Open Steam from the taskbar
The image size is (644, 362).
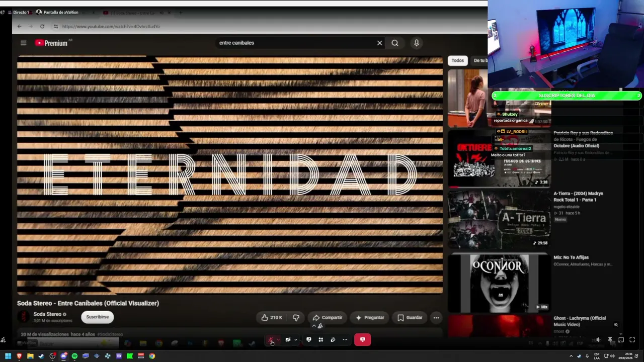pyautogui.click(x=41, y=356)
